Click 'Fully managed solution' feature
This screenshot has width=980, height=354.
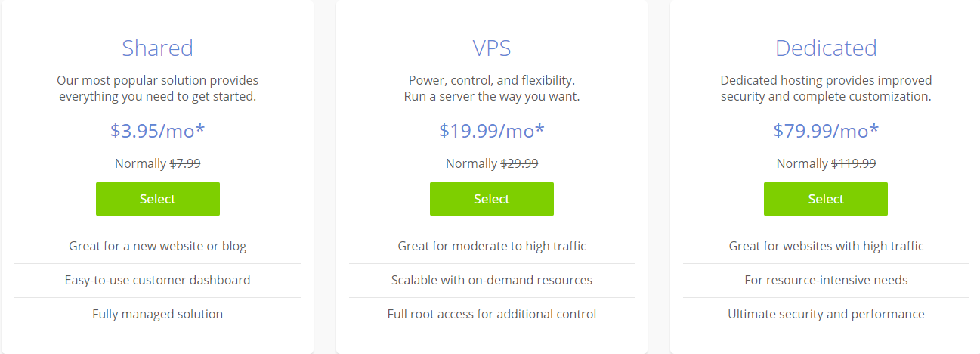157,314
